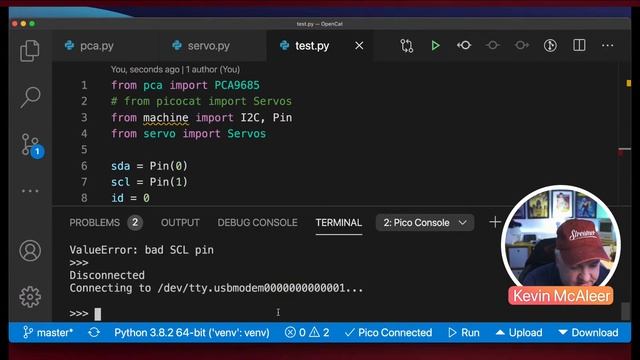Open the Explorer files view
Viewport: 640px width, 360px height.
(x=30, y=51)
